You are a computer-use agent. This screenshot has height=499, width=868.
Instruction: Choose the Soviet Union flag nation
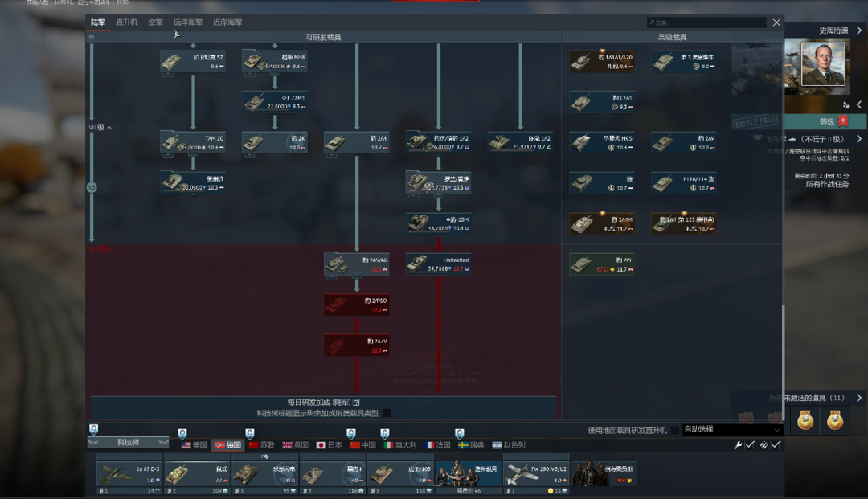(x=262, y=445)
